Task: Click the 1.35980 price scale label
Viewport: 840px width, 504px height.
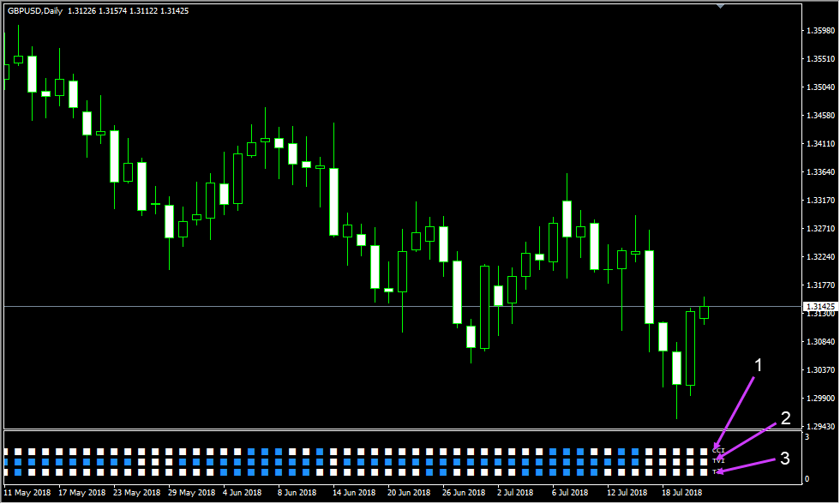Action: [x=820, y=31]
